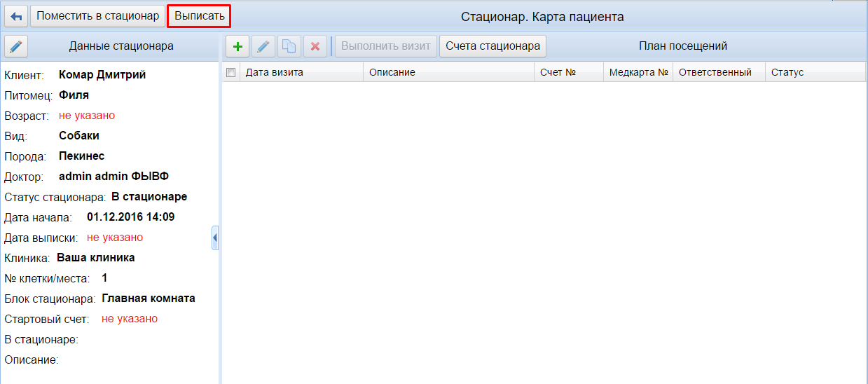
Task: Add a new visit with green plus
Action: 238,46
